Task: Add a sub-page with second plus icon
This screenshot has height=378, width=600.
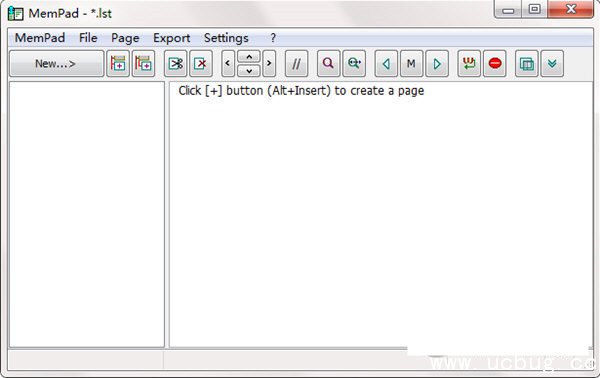Action: coord(143,64)
